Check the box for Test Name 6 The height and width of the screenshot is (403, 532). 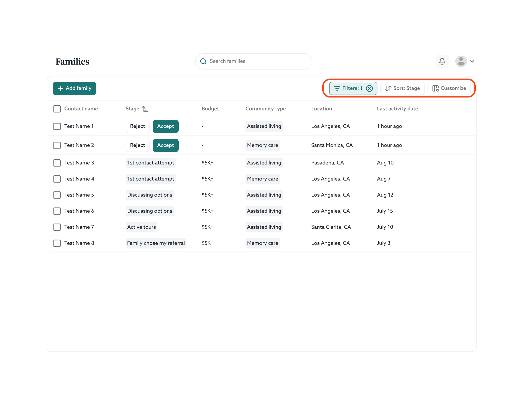tap(57, 211)
